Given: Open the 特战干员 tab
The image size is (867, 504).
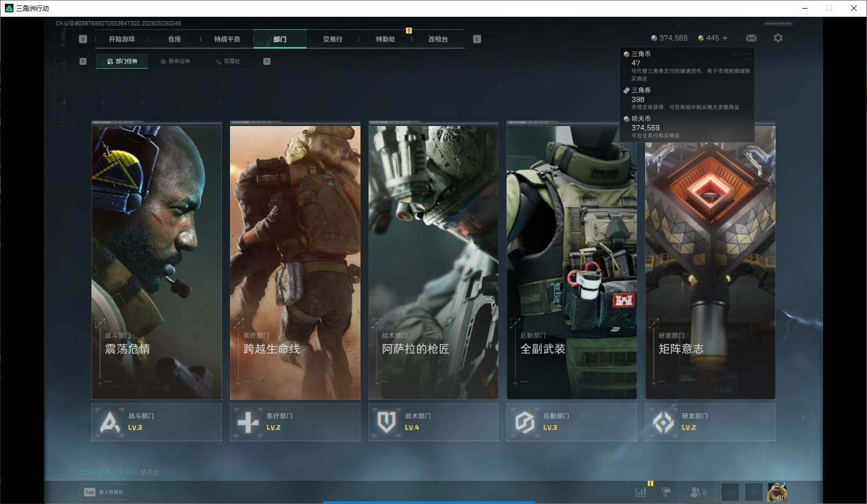Looking at the screenshot, I should (x=227, y=39).
